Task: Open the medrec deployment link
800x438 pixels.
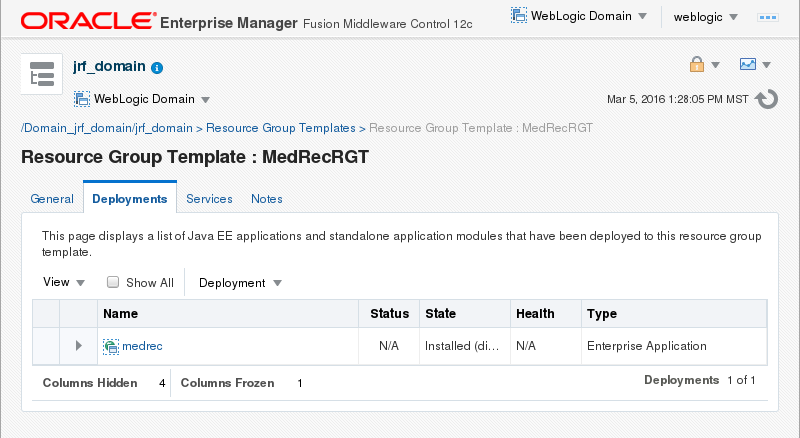Action: click(x=142, y=346)
